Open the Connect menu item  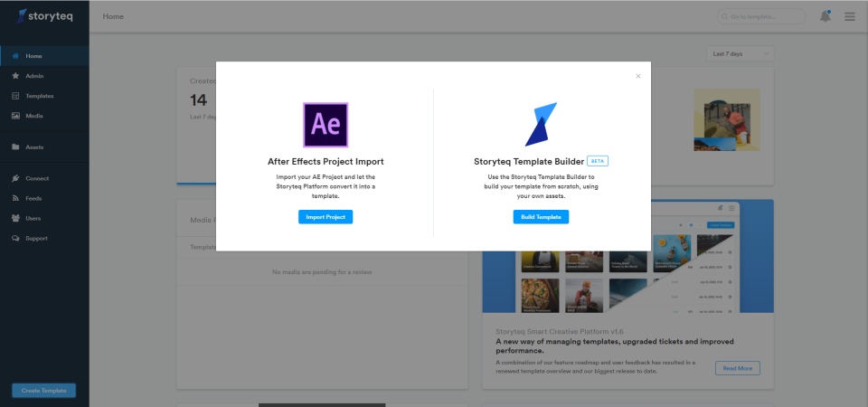point(44,178)
